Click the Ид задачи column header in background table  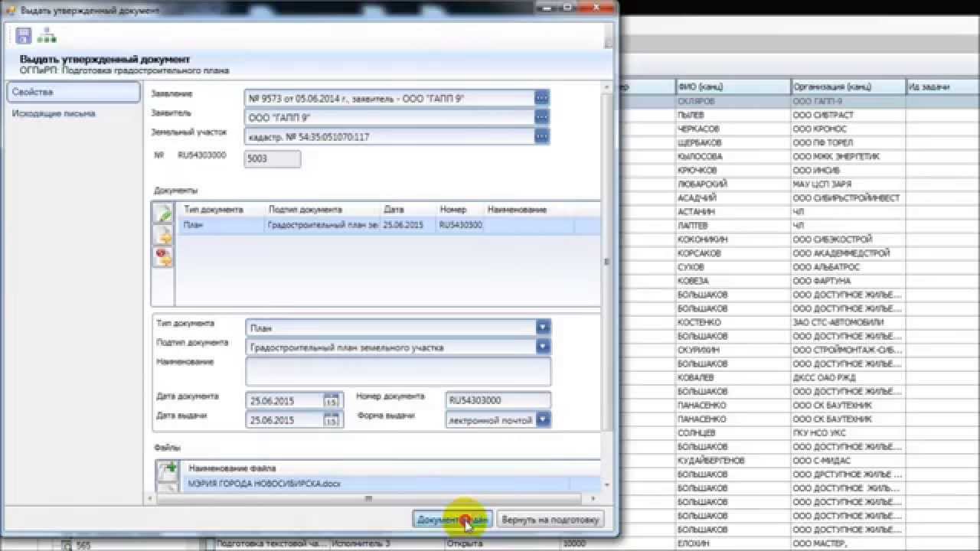tap(942, 86)
